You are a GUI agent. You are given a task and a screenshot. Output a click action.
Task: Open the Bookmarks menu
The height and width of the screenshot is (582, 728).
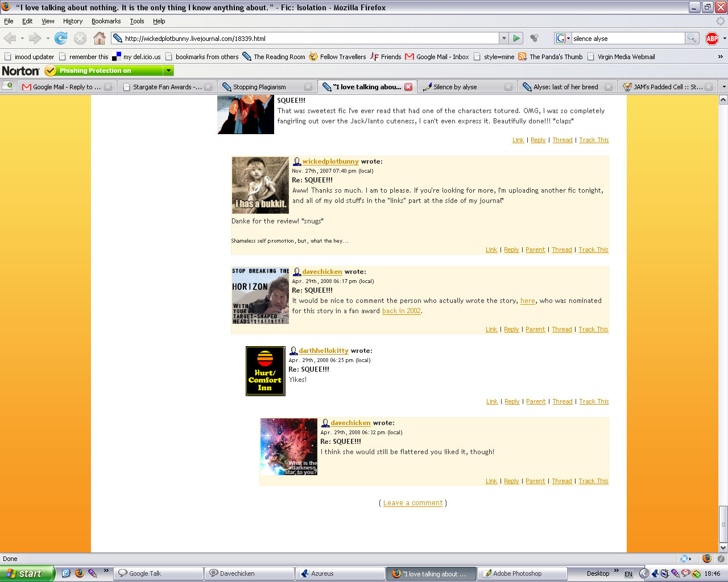[106, 21]
